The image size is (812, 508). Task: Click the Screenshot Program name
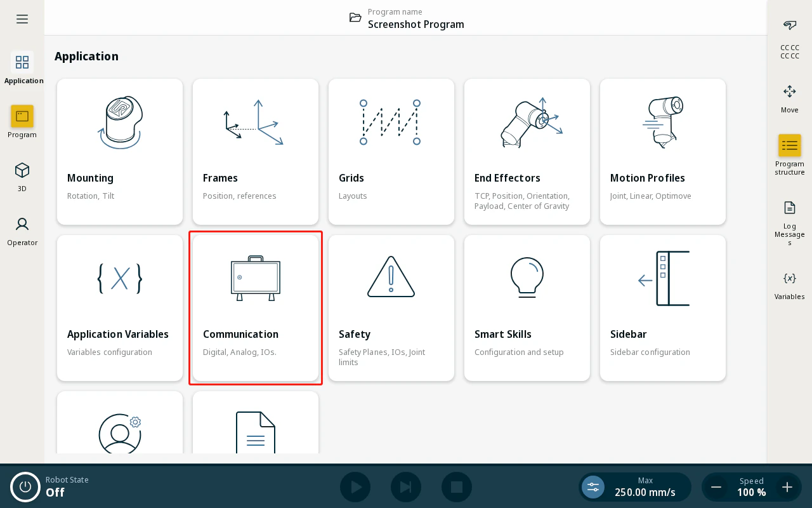[416, 24]
